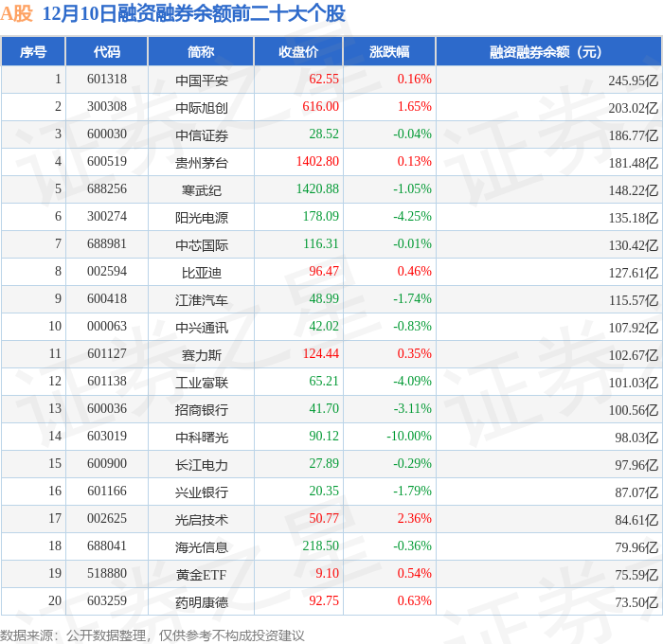Click the 融资融券余额(元) column header
Screen dimensions: 663x644
pos(548,51)
